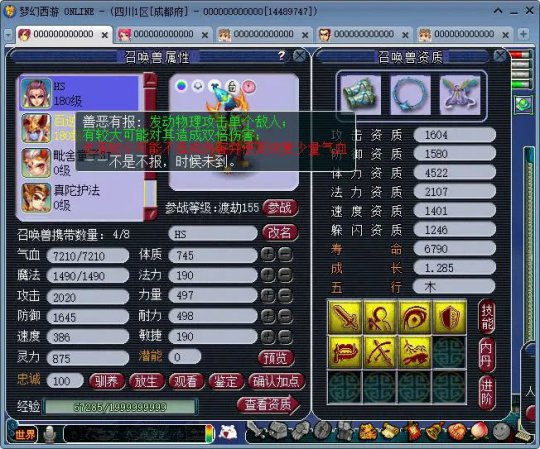Collapse window with title bar chevron
This screenshot has height=449, width=540.
[498, 11]
